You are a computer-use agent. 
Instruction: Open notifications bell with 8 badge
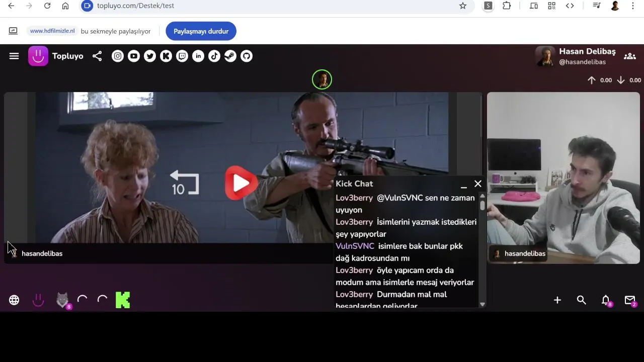click(x=606, y=300)
